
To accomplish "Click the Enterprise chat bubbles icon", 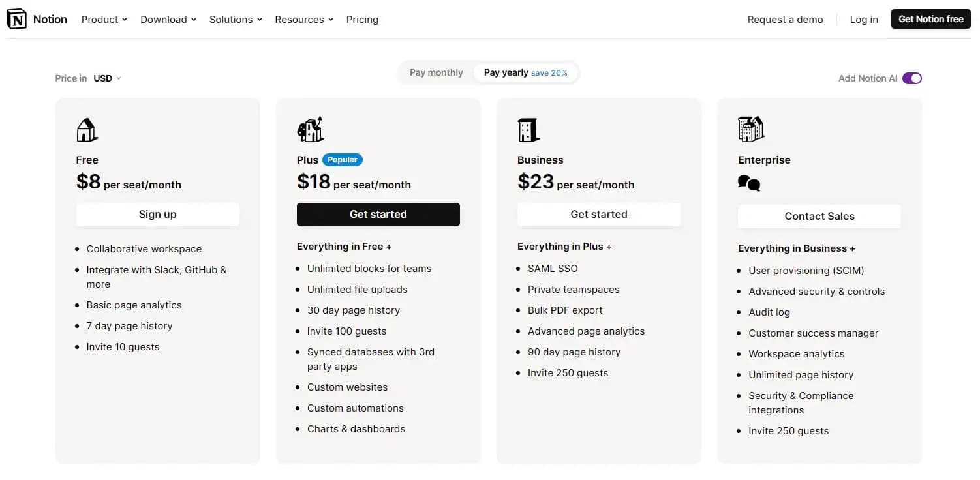I will click(749, 183).
